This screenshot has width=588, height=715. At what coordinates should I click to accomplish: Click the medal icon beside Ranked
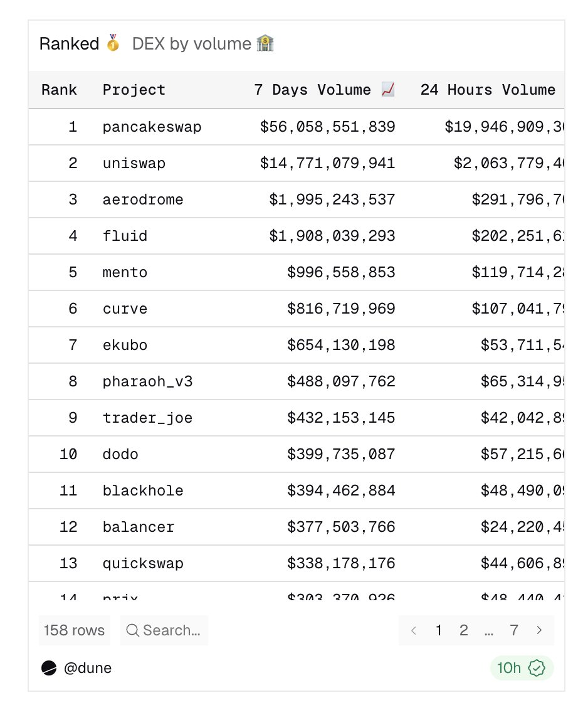tap(113, 44)
